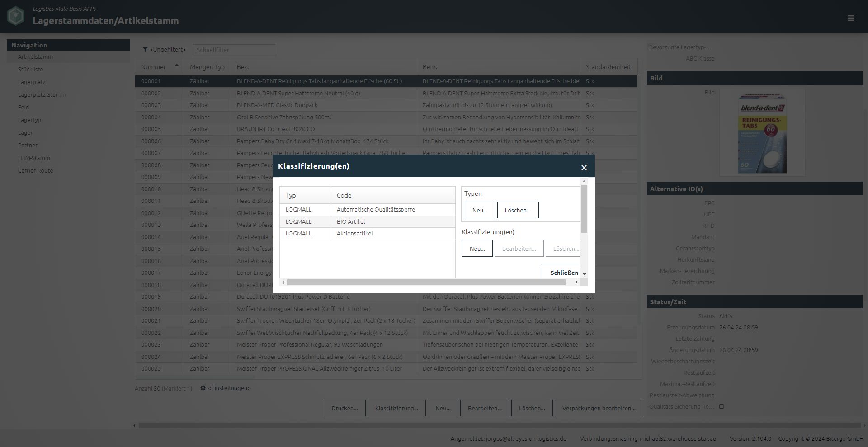Open Lager in navigation
The width and height of the screenshot is (868, 447).
point(25,133)
